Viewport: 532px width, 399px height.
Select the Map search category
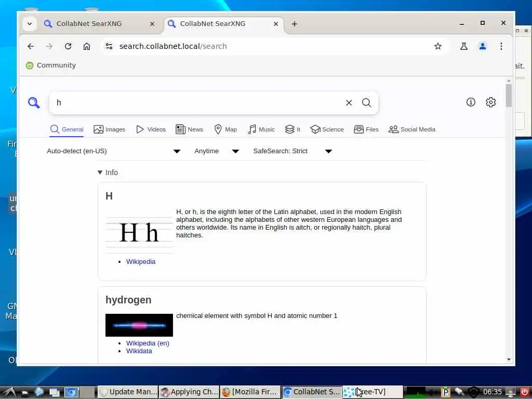(225, 129)
